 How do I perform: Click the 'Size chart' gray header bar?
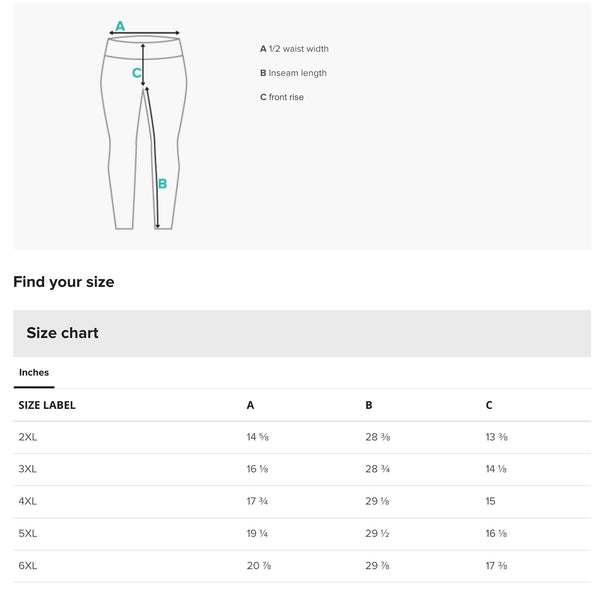click(301, 333)
